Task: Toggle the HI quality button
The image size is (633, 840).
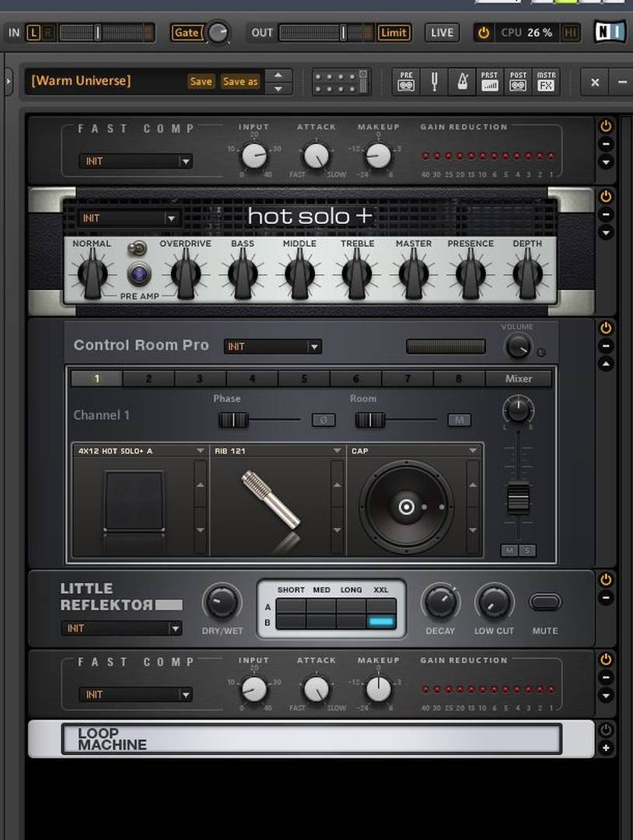Action: 571,33
